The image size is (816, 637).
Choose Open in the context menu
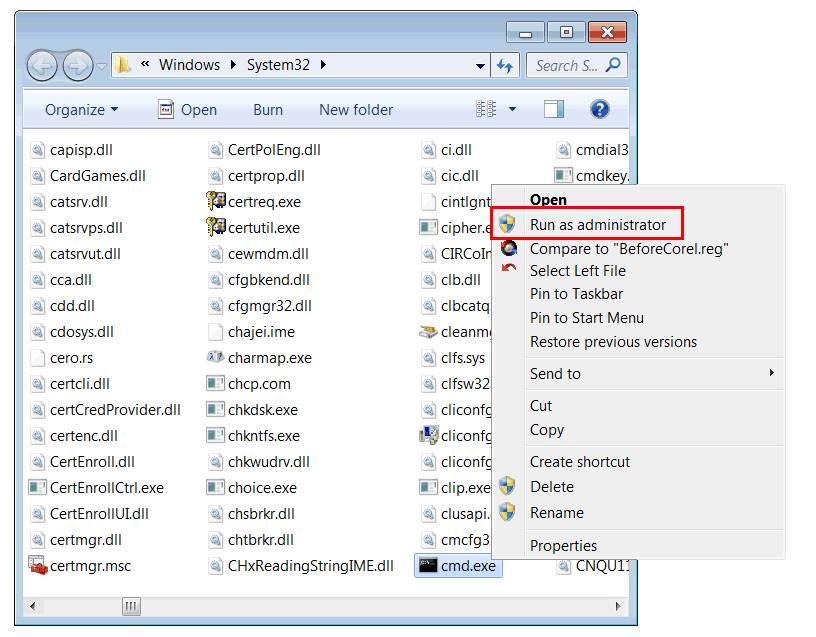(638, 199)
